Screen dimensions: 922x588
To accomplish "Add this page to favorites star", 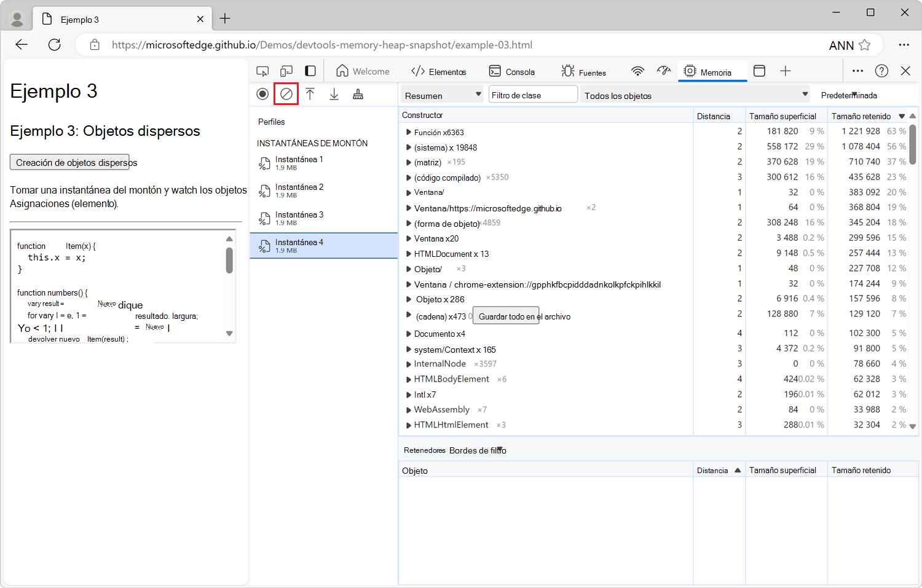I will click(865, 45).
